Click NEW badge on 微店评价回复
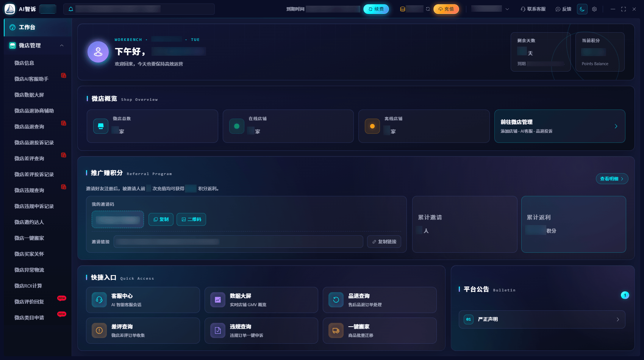Screen dimensions: 644x360 pos(62,298)
